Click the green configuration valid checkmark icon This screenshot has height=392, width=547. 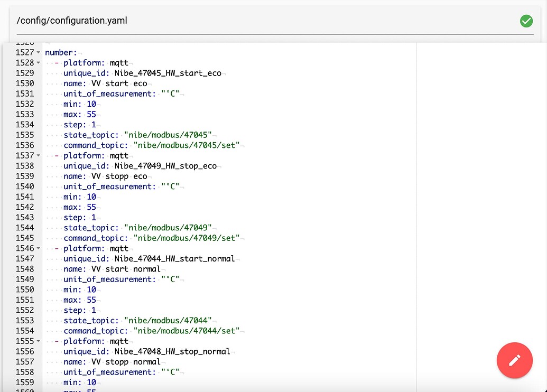[x=526, y=21]
